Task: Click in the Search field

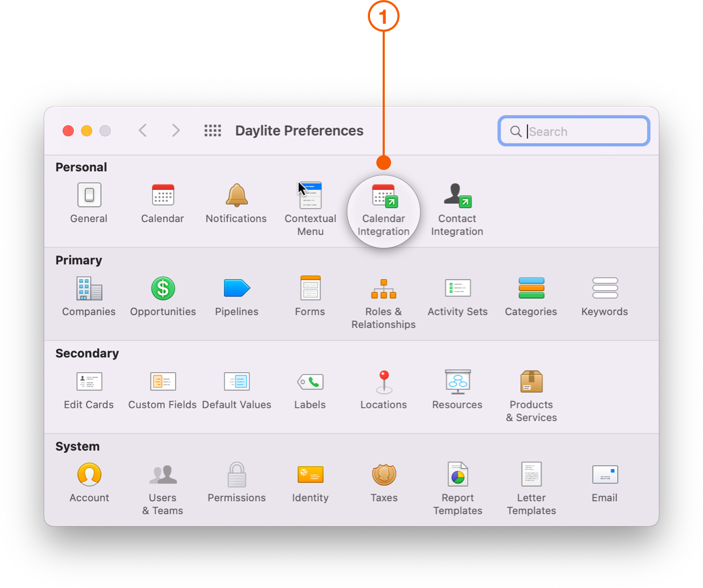Action: coord(574,131)
